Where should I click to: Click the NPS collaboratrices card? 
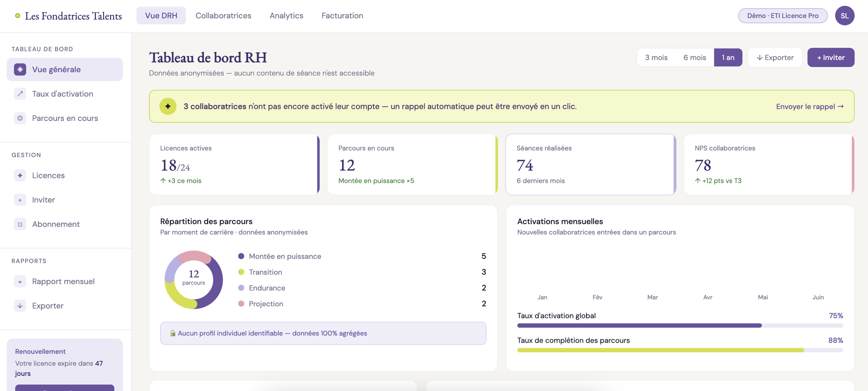click(x=769, y=164)
